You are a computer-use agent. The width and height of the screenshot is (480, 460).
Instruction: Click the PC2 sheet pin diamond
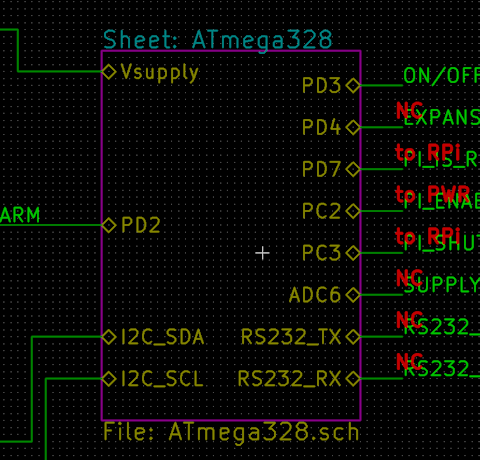coord(353,211)
